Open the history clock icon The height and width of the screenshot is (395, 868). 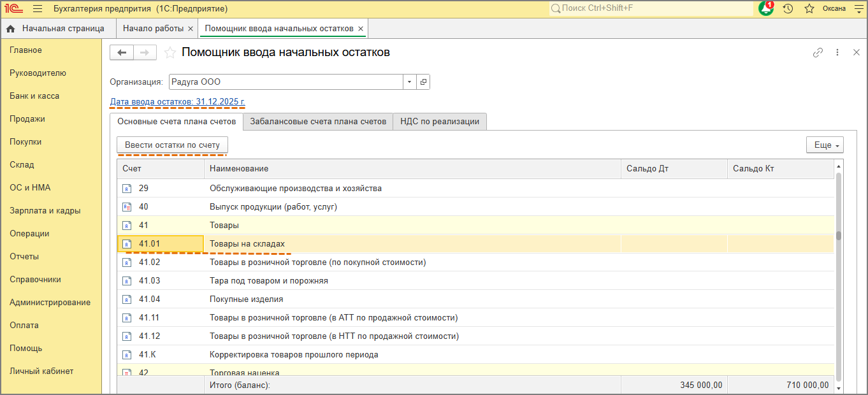[x=788, y=9]
